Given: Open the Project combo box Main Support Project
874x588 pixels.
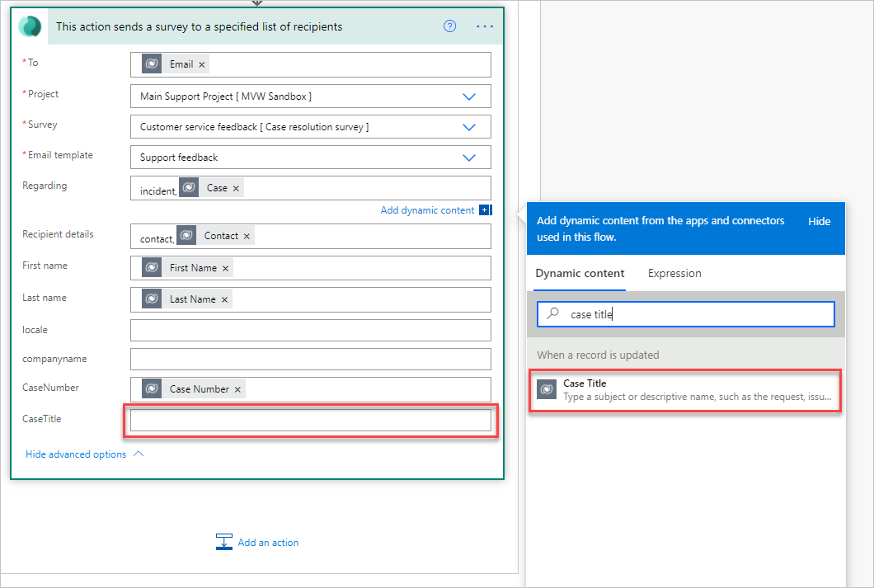Looking at the screenshot, I should pyautogui.click(x=311, y=96).
